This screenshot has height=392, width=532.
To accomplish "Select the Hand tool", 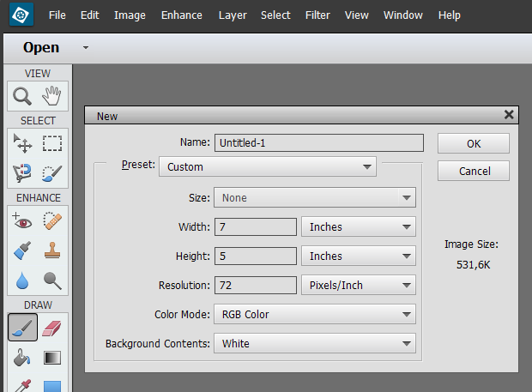I will (52, 96).
